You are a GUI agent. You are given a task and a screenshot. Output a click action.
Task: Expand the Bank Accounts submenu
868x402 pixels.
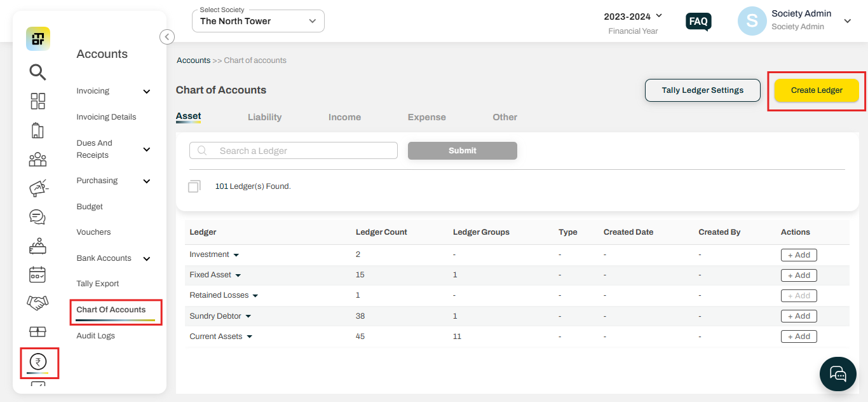click(147, 259)
